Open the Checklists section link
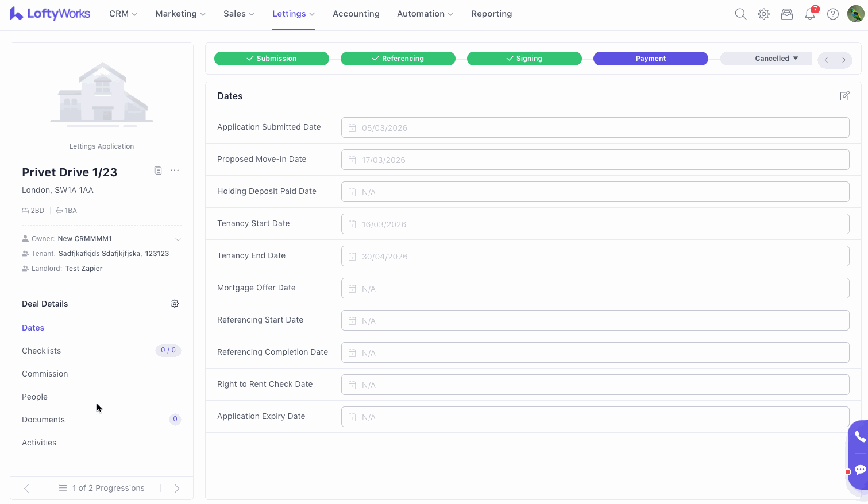The height and width of the screenshot is (504, 868). coord(41,351)
